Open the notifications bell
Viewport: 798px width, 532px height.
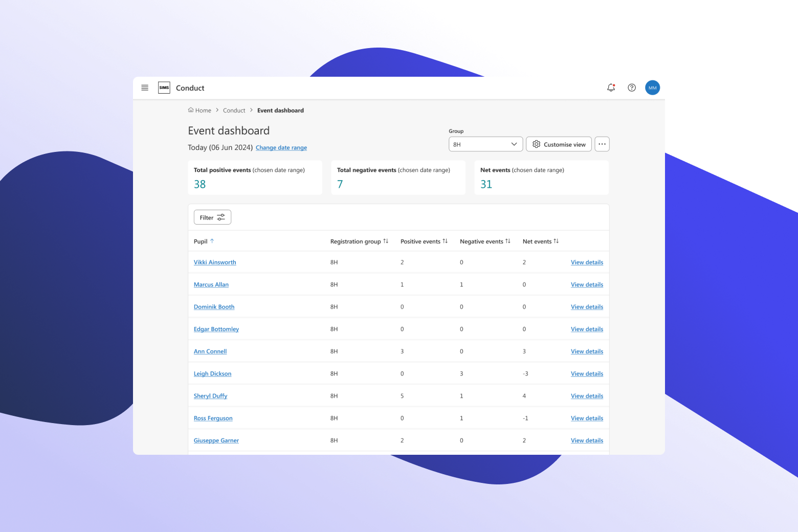[611, 88]
